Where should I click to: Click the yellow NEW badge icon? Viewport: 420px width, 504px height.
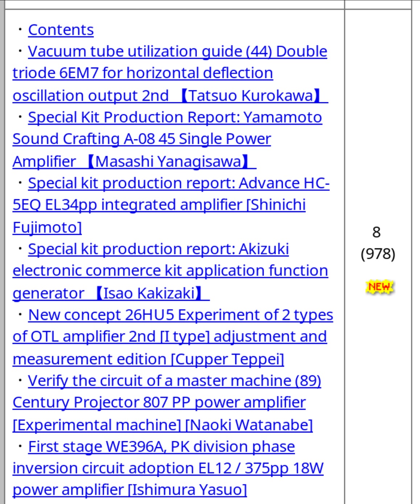tap(379, 287)
